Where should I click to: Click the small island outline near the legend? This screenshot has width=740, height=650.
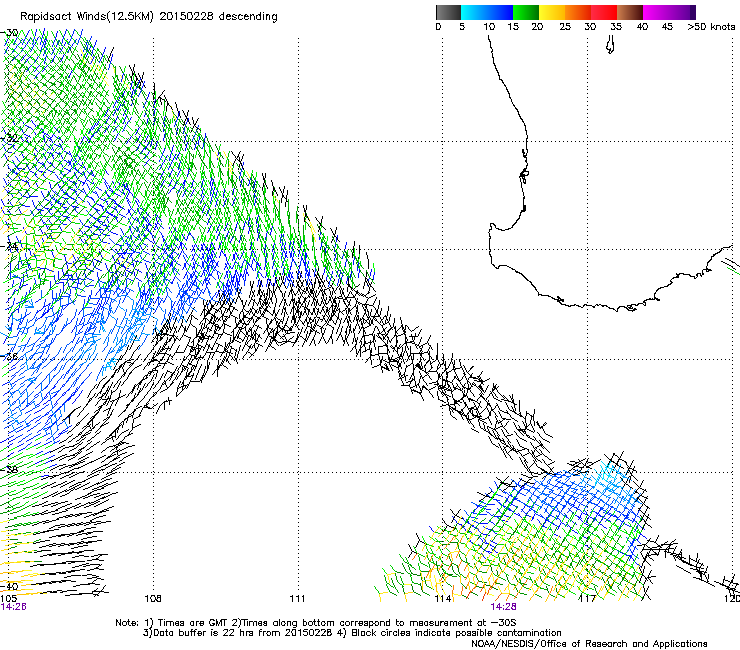click(x=610, y=45)
